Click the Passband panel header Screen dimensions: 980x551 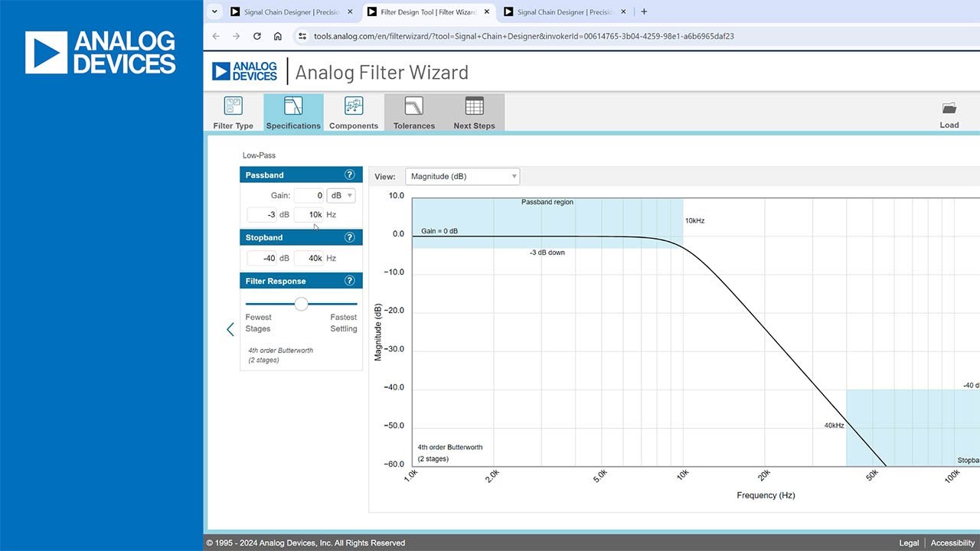(x=301, y=175)
